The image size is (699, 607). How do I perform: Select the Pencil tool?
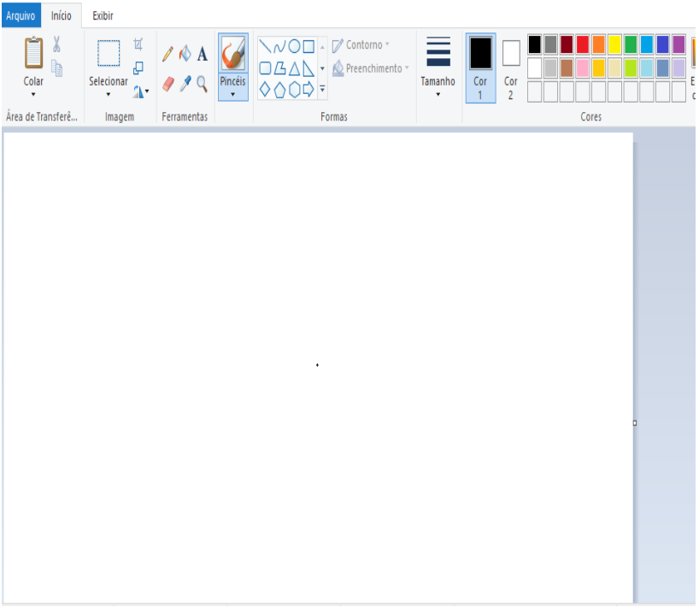168,54
